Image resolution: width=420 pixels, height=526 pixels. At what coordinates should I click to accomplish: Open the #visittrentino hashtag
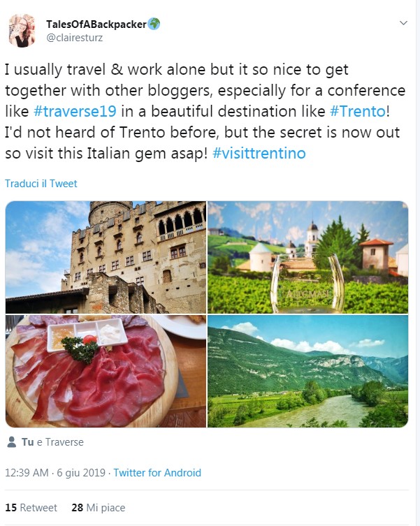[259, 153]
